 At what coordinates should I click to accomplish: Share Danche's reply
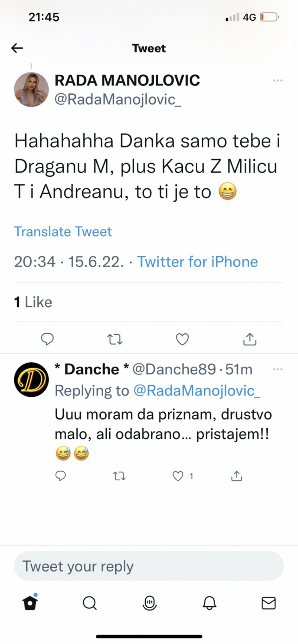[x=236, y=476]
